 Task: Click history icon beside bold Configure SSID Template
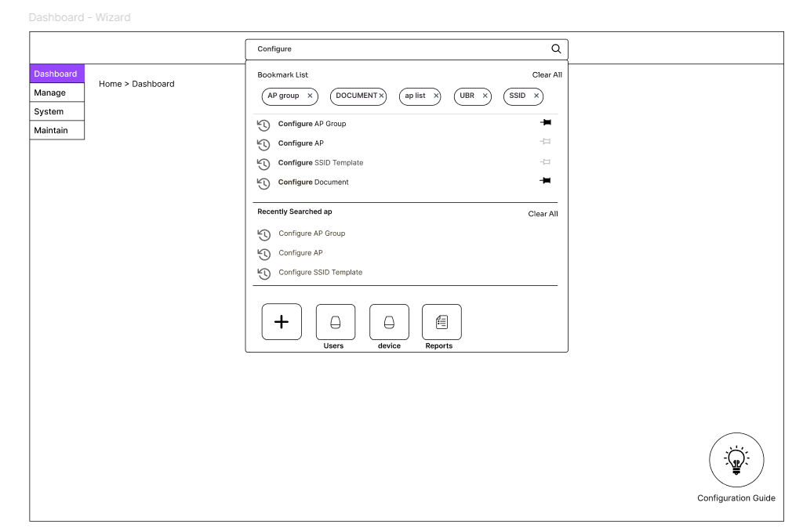[x=263, y=164]
